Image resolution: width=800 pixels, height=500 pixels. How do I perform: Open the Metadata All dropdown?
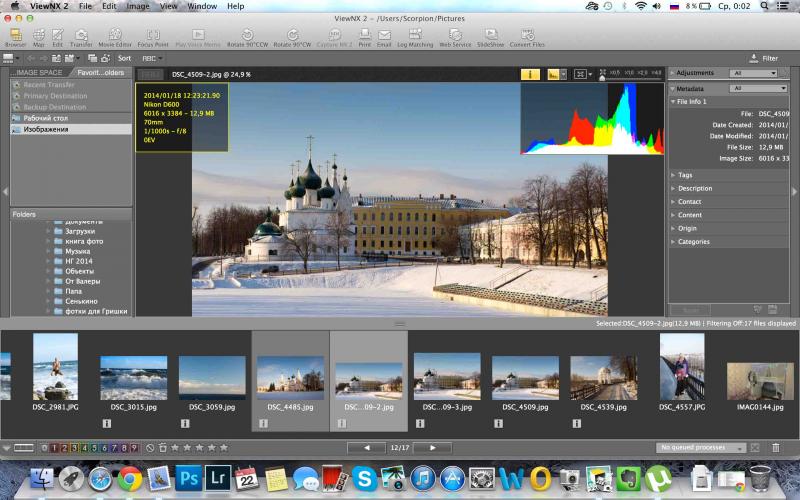[758, 88]
